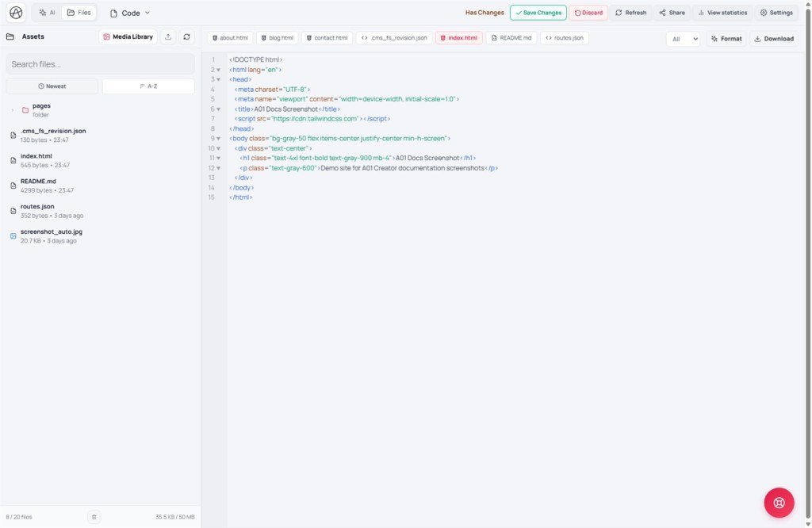Open the All filter dropdown
812x528 pixels.
pyautogui.click(x=683, y=39)
